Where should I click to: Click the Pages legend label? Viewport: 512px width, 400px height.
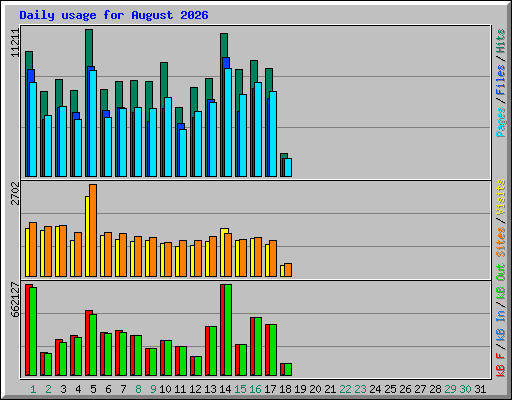[x=500, y=122]
